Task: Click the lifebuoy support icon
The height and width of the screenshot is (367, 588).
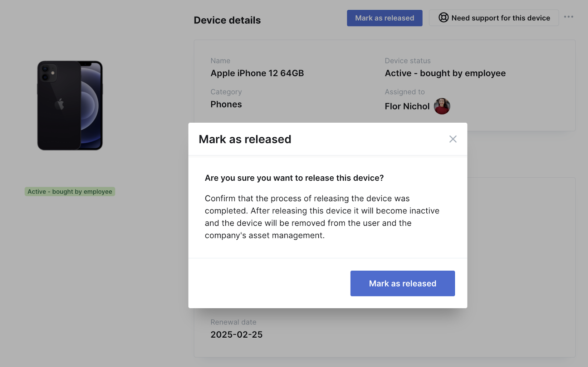Action: point(444,18)
